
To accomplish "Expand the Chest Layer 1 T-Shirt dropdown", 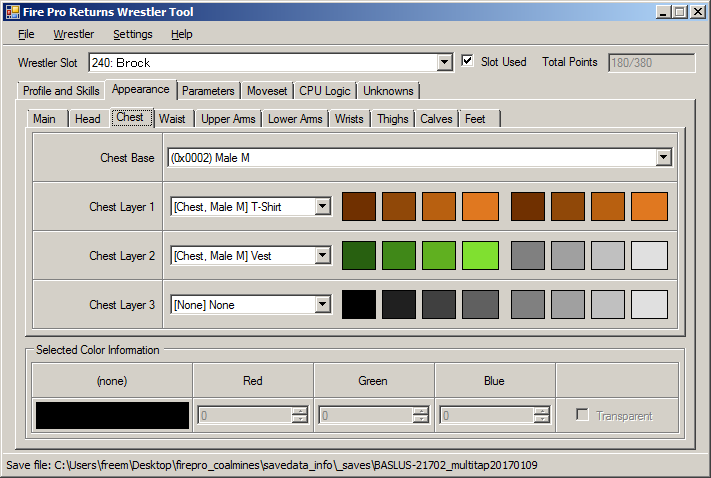I will pos(322,207).
